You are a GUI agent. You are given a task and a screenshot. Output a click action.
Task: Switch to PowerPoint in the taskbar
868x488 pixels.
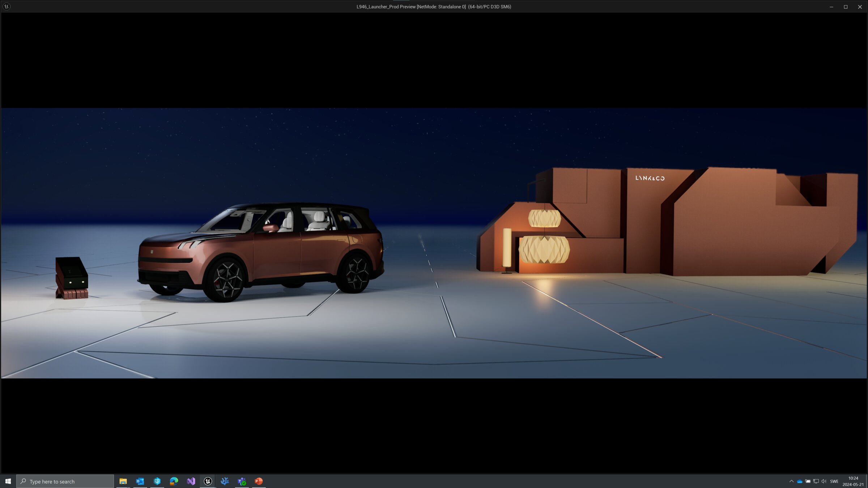(x=259, y=481)
